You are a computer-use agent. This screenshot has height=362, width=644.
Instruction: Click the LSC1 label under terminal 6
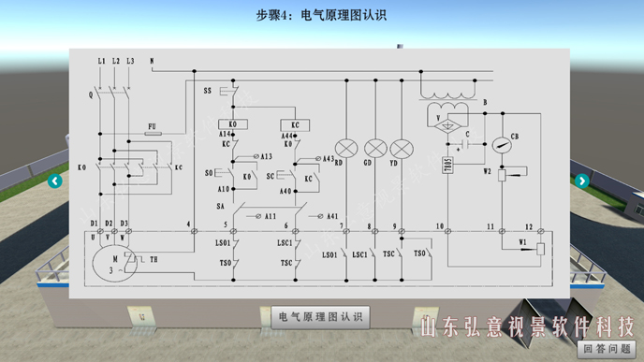(x=285, y=243)
